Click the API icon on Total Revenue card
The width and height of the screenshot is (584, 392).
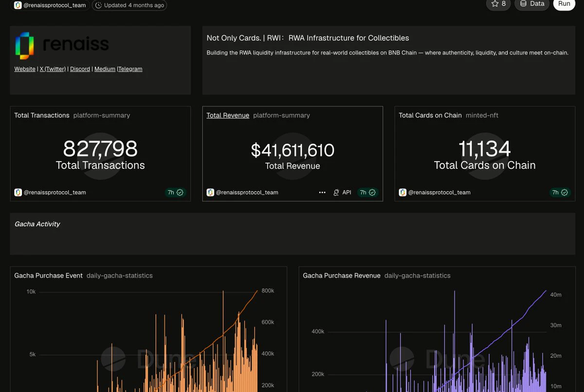342,193
